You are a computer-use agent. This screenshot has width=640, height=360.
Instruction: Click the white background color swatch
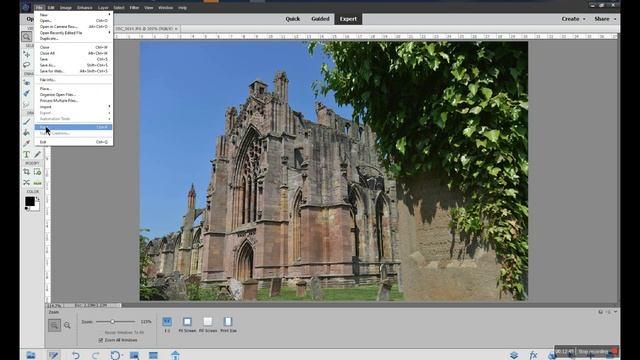pyautogui.click(x=36, y=206)
